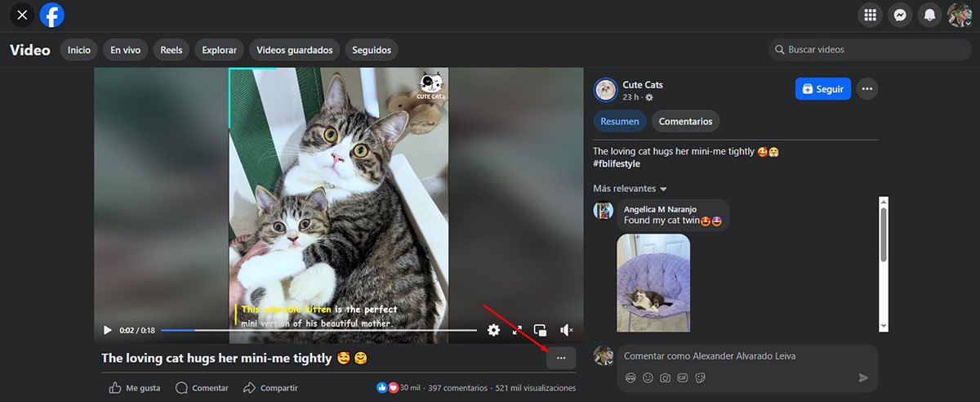
Task: Click the Buscar videos search field
Action: (x=870, y=50)
